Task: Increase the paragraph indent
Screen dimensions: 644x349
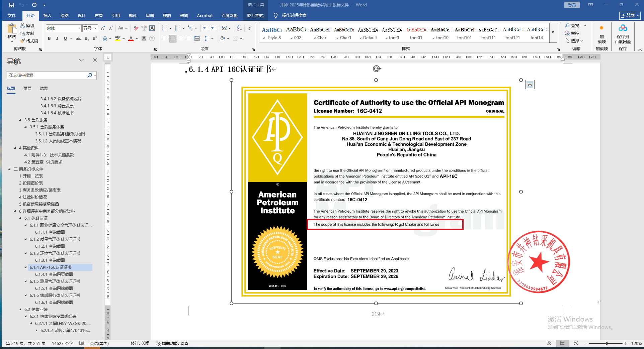Action: tap(214, 28)
